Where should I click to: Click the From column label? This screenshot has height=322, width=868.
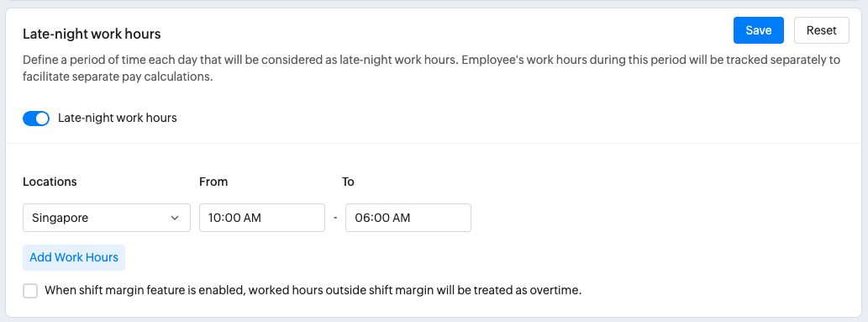coord(213,182)
